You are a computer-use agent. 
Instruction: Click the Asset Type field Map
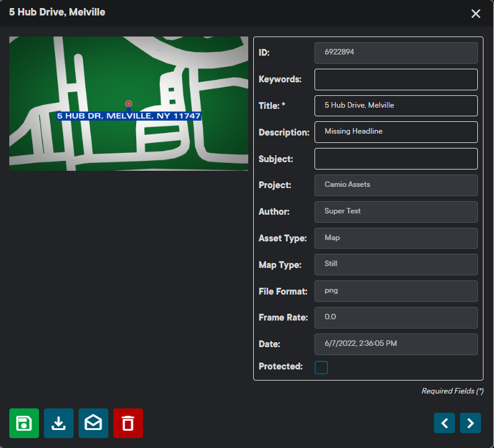[x=396, y=238]
